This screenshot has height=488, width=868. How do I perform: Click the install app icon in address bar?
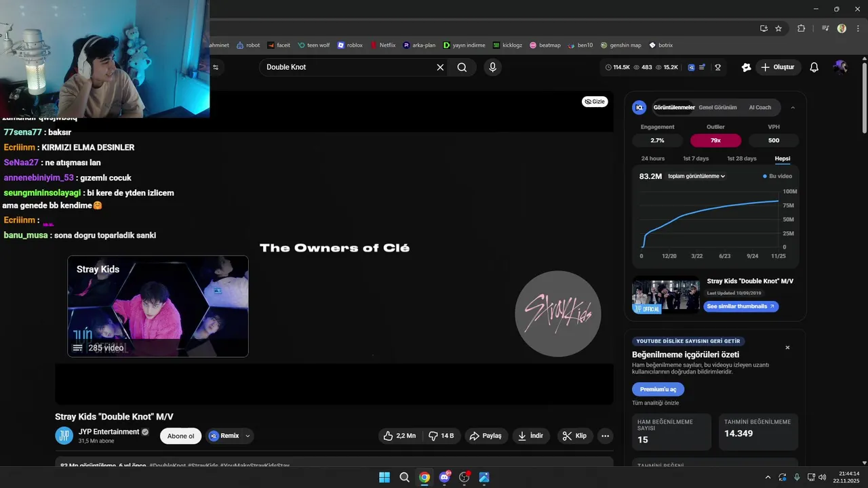click(x=764, y=28)
